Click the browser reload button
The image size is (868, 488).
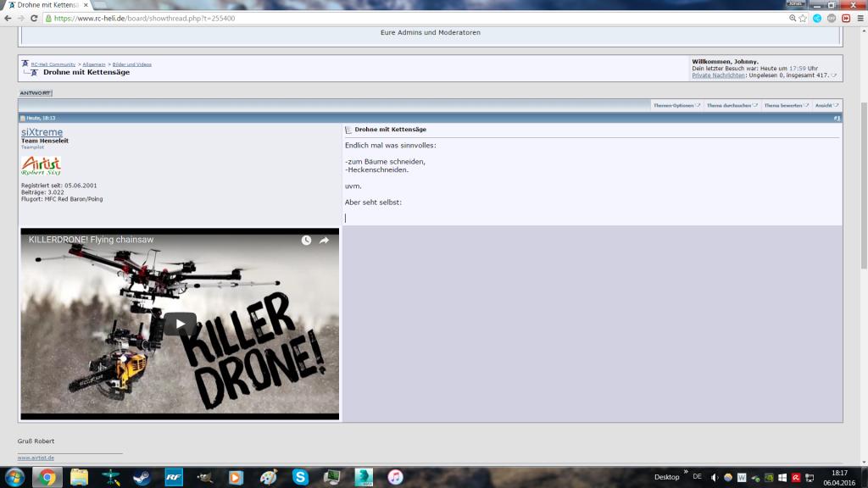tap(34, 18)
